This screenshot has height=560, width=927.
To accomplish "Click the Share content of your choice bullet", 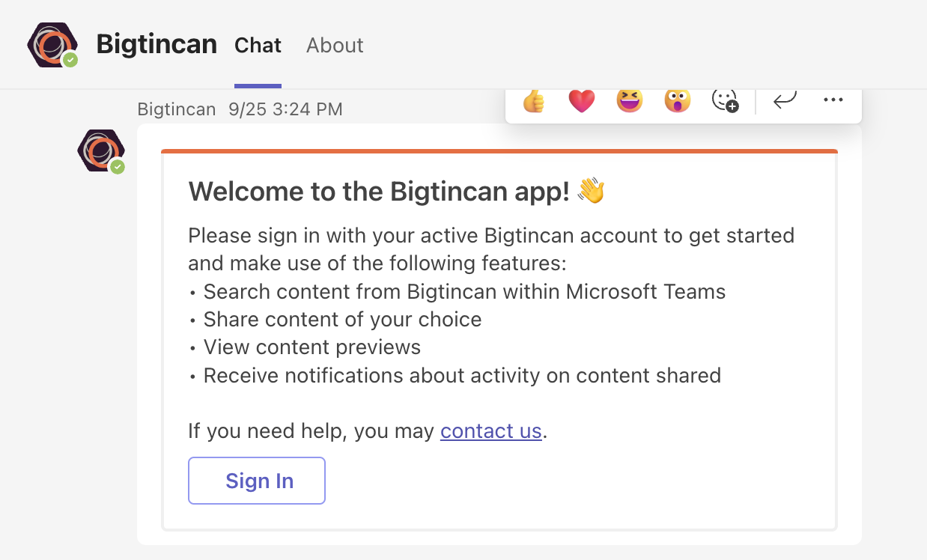I will (335, 320).
